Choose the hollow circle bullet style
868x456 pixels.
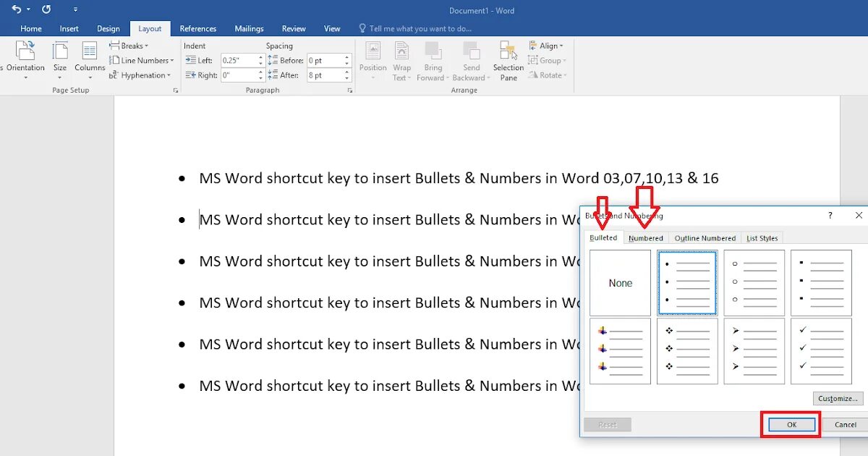[x=754, y=283]
